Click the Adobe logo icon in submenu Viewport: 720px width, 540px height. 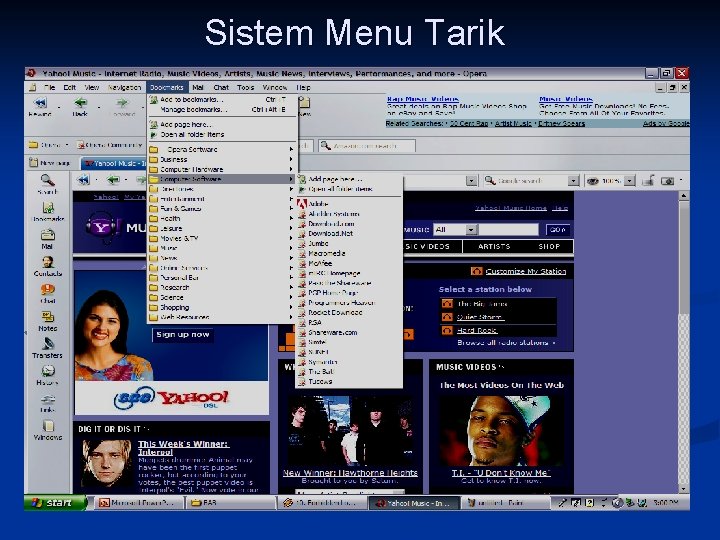302,203
